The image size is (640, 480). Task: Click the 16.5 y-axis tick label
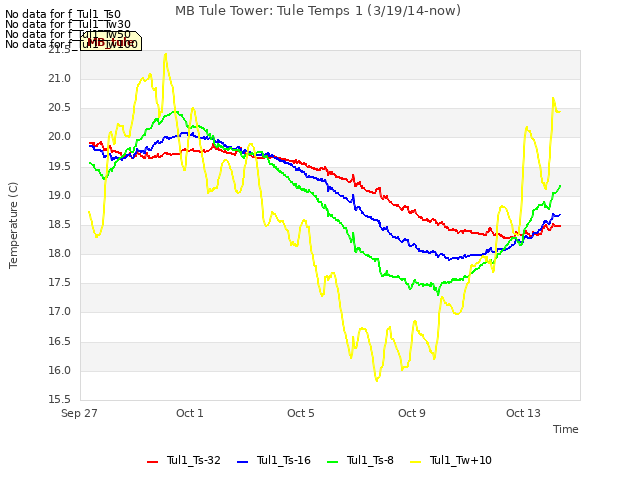pos(60,341)
